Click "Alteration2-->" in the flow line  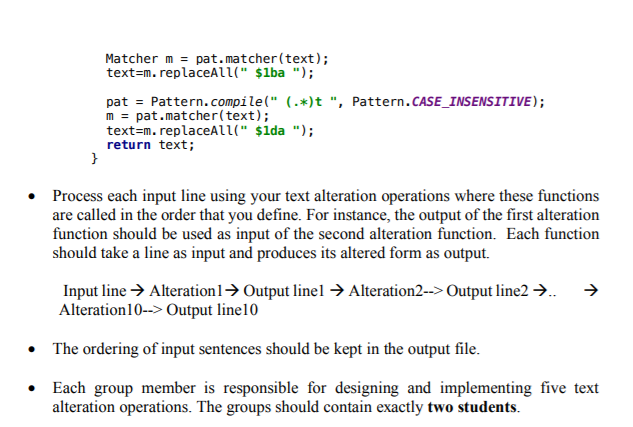point(396,291)
